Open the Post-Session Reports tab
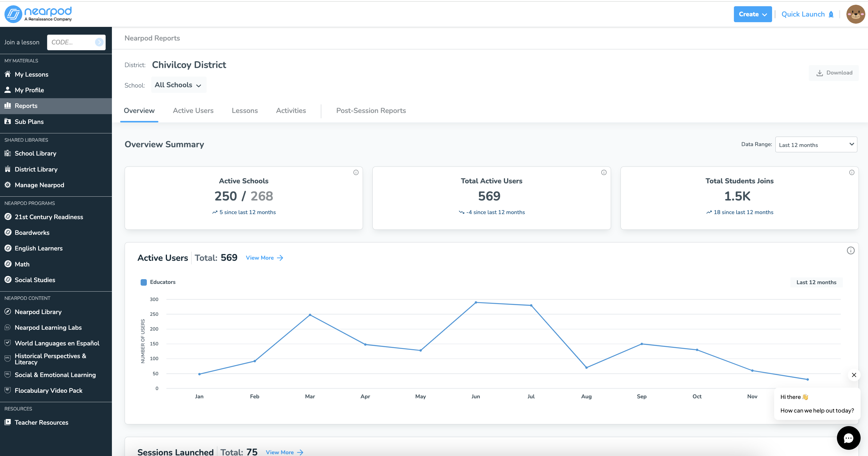This screenshot has width=868, height=456. point(371,111)
